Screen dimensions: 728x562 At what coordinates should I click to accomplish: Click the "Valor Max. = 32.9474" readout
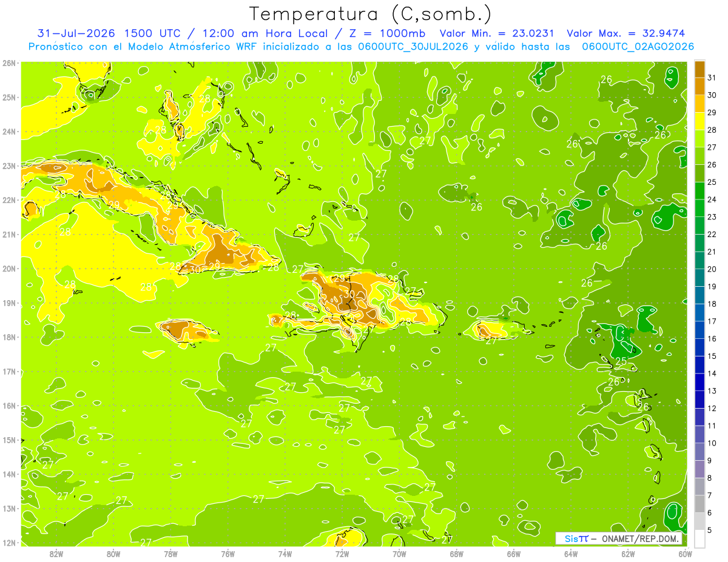[x=630, y=33]
